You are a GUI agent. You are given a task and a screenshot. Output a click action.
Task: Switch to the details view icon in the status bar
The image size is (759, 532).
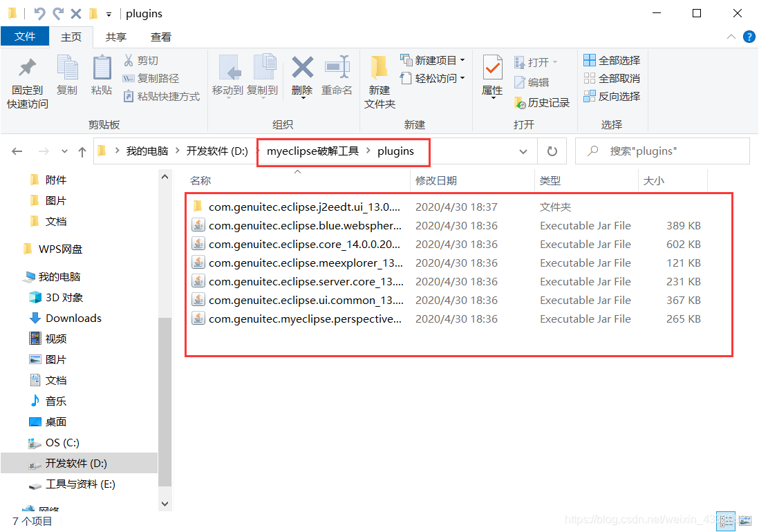pyautogui.click(x=726, y=521)
